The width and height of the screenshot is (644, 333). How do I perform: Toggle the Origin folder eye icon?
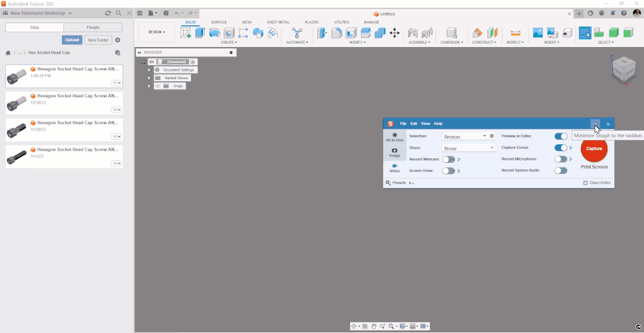coord(157,86)
